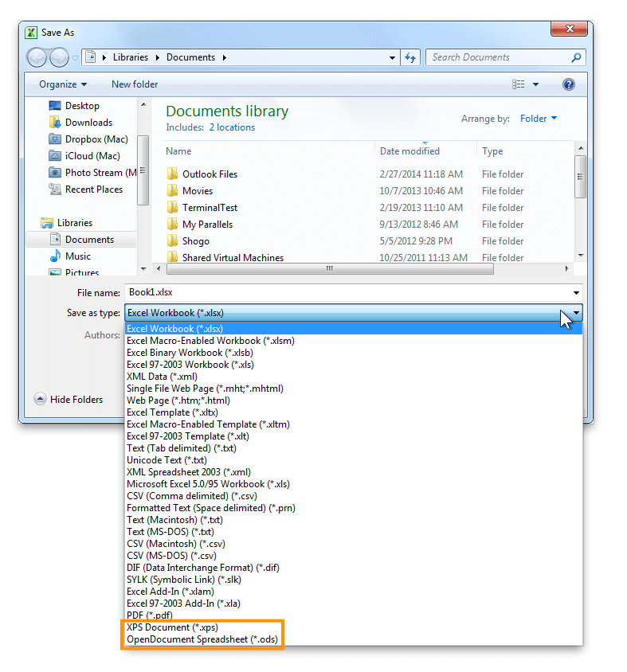Click the Hide Folders arrow icon
627x672 pixels.
pos(40,399)
